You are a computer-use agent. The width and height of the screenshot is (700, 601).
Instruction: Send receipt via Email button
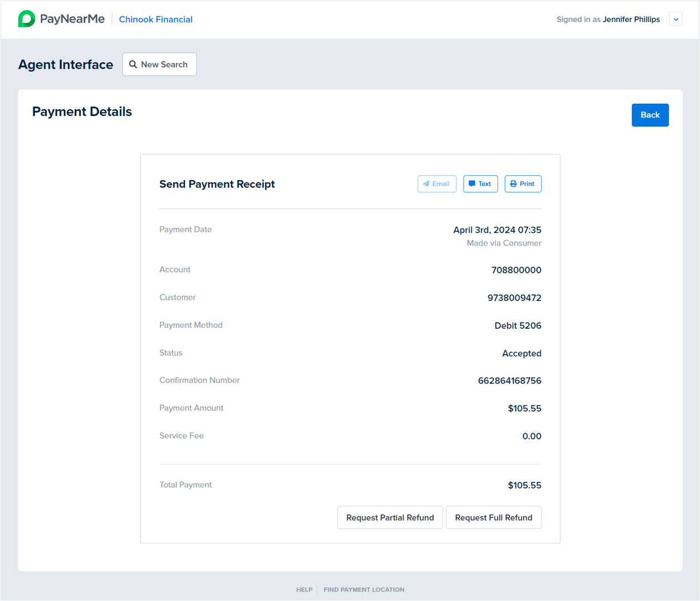point(437,184)
